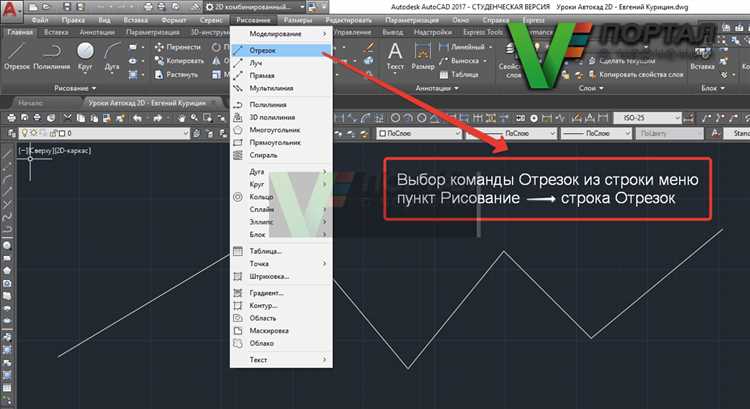This screenshot has height=409, width=750.
Task: Switch to the Express Tools ribbon tab
Action: pyautogui.click(x=483, y=32)
